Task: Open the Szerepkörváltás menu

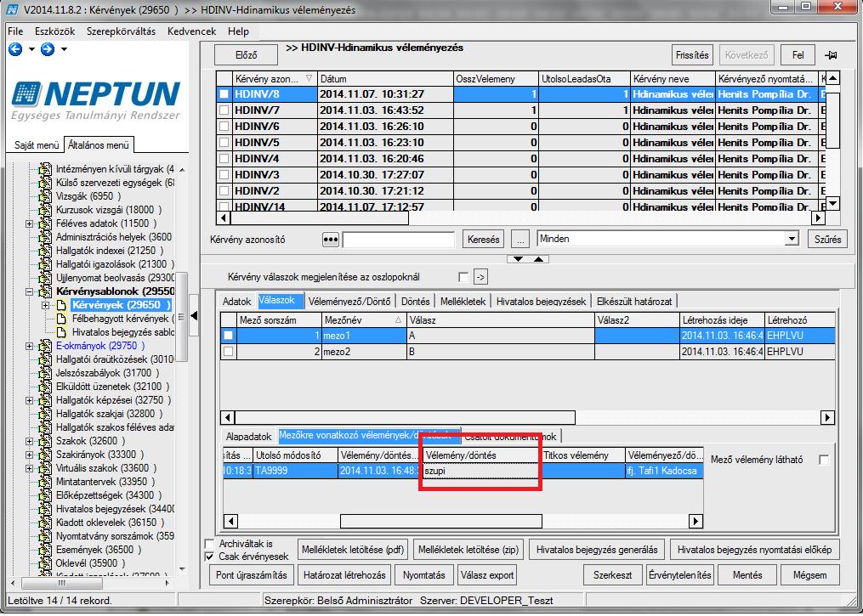Action: coord(121,31)
